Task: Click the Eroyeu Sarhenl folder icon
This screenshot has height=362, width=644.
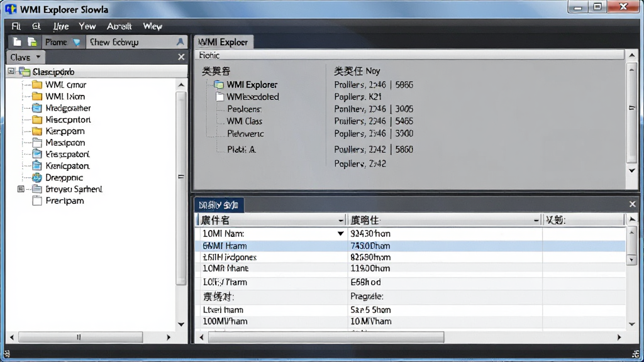Action: (x=37, y=189)
